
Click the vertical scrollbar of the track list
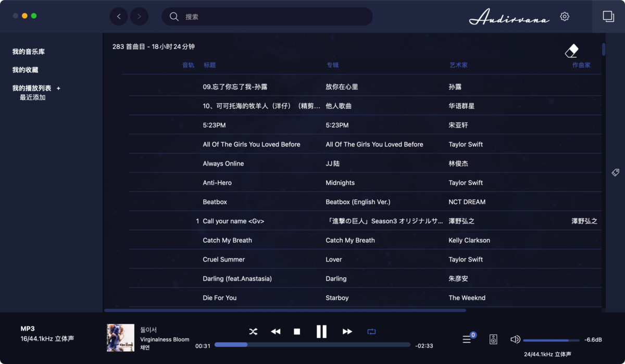click(x=604, y=49)
